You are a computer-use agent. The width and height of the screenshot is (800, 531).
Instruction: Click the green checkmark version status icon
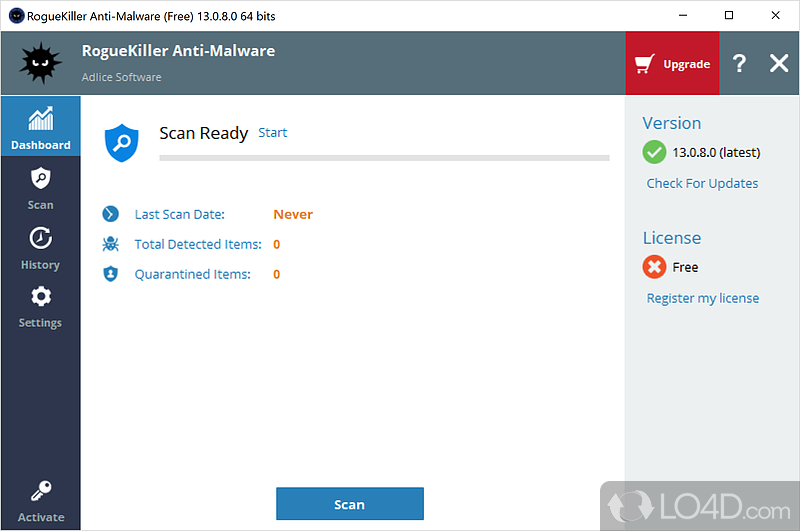[654, 152]
